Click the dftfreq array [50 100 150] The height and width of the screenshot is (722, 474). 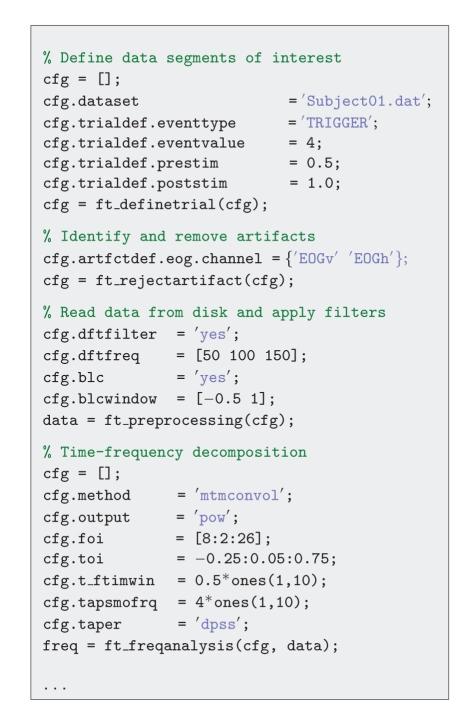coord(247,355)
